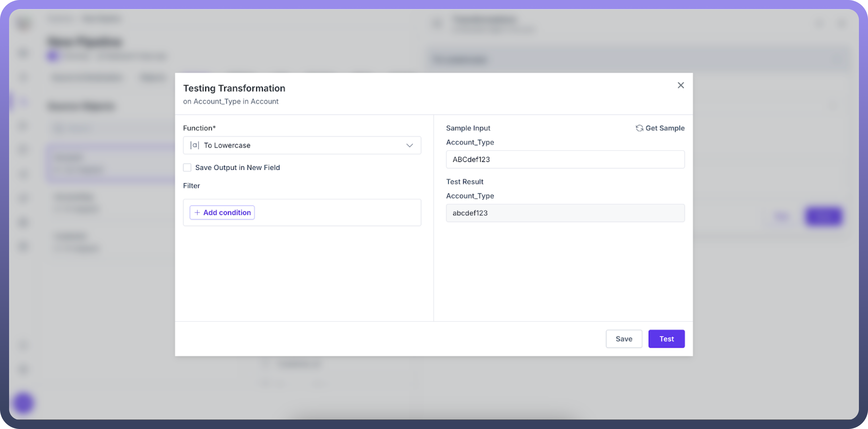Click the Save Output in New Field label
The width and height of the screenshot is (868, 429).
coord(237,167)
